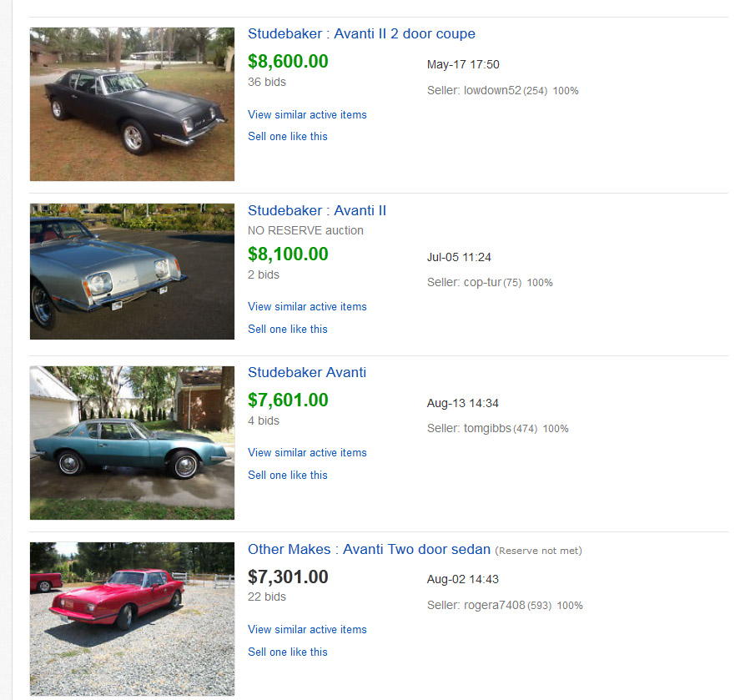
Task: Click "Sell one like this" under $8,600 coupe
Action: (288, 136)
